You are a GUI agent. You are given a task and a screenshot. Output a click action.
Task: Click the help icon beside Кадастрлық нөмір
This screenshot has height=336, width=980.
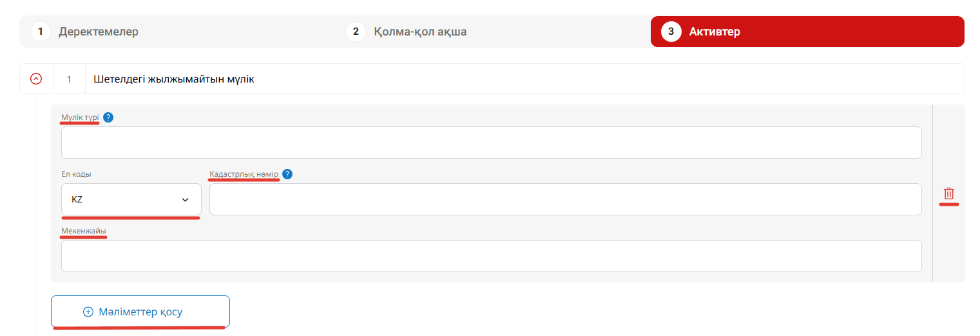coord(287,174)
